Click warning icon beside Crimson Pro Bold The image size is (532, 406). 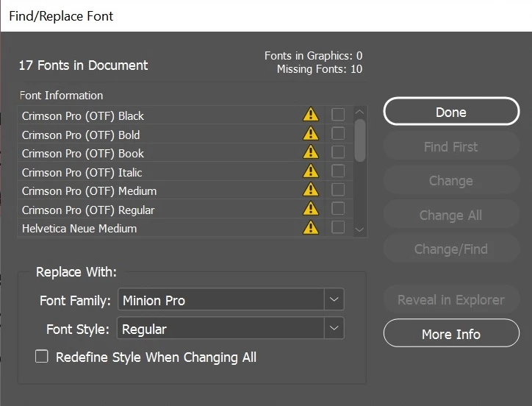point(311,134)
